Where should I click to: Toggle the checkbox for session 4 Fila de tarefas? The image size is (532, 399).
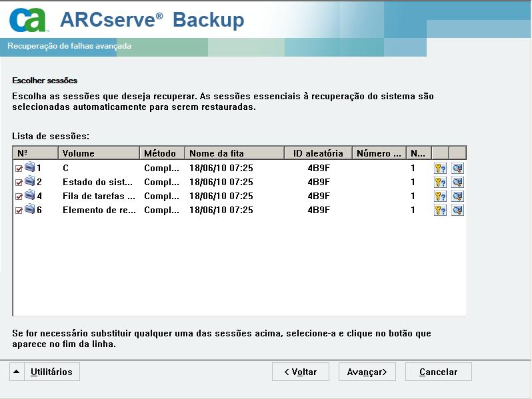pos(19,197)
